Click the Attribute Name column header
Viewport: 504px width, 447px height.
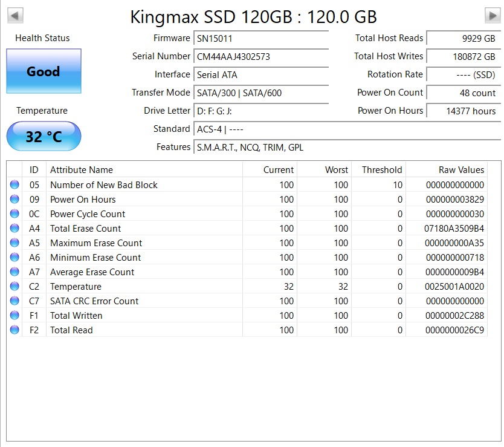click(144, 169)
